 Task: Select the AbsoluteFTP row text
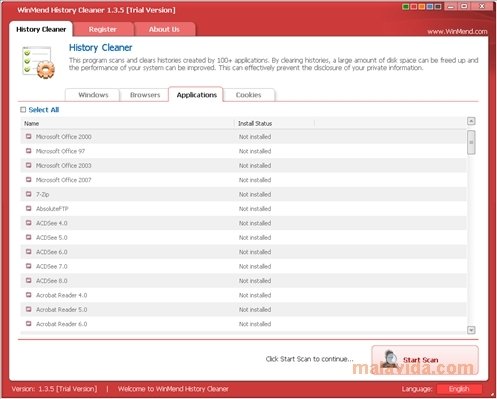(x=52, y=209)
